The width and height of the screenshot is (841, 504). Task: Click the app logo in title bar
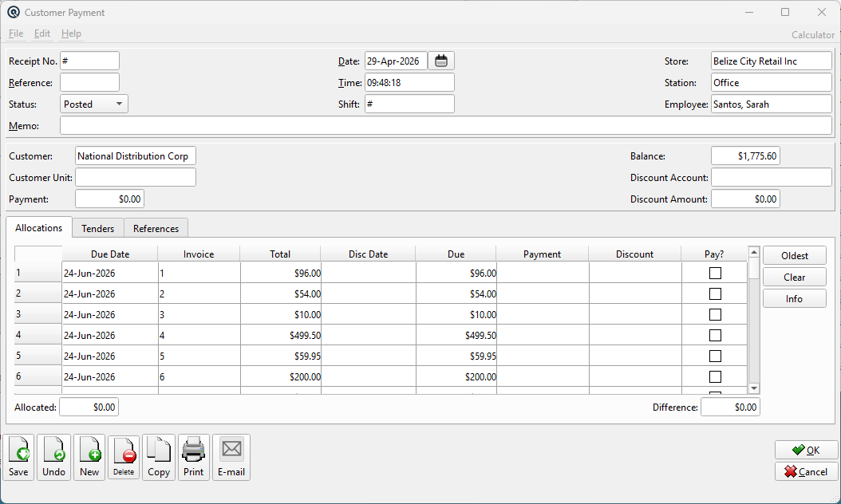tap(14, 12)
